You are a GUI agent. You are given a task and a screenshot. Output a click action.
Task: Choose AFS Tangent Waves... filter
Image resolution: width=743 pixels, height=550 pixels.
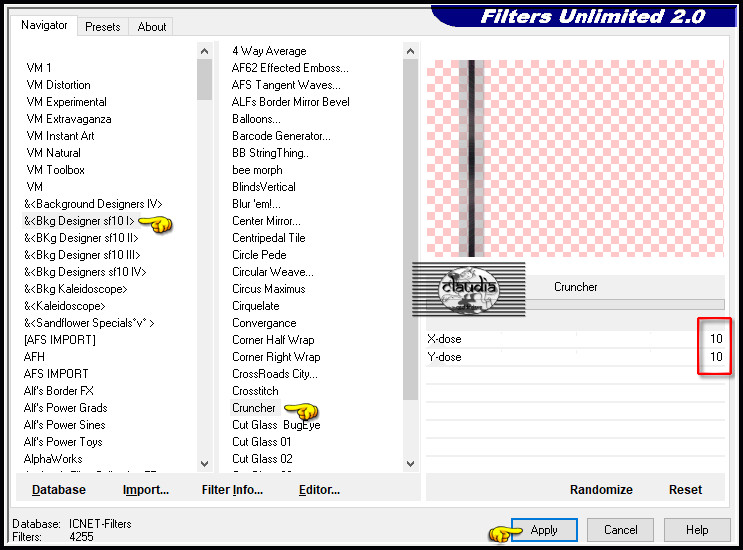pos(286,85)
